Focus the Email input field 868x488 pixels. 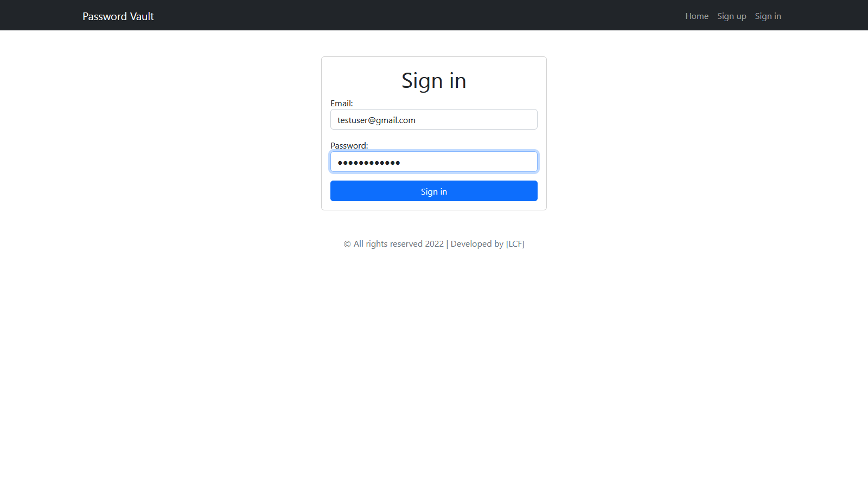434,119
